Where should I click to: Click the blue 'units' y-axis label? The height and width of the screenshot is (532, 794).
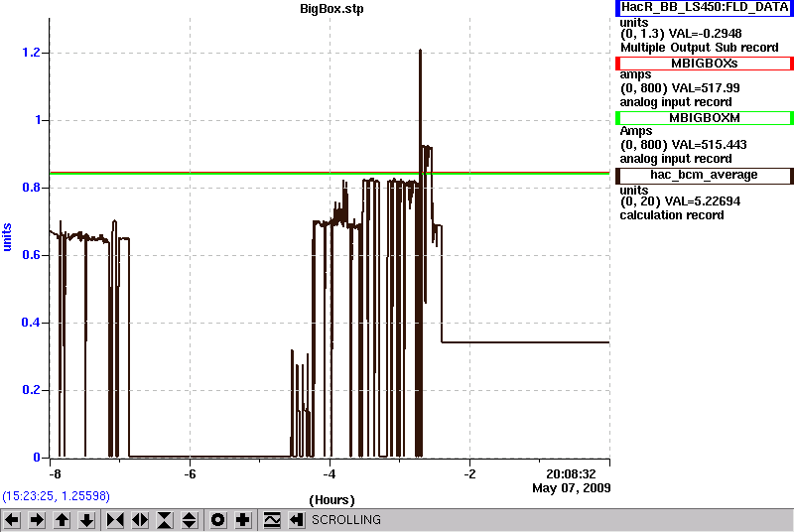[7, 237]
